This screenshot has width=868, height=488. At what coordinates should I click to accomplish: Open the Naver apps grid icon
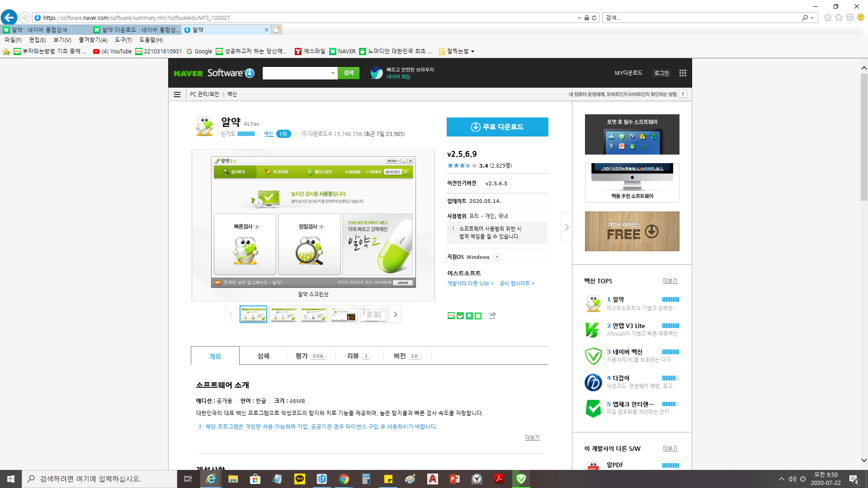(x=683, y=73)
